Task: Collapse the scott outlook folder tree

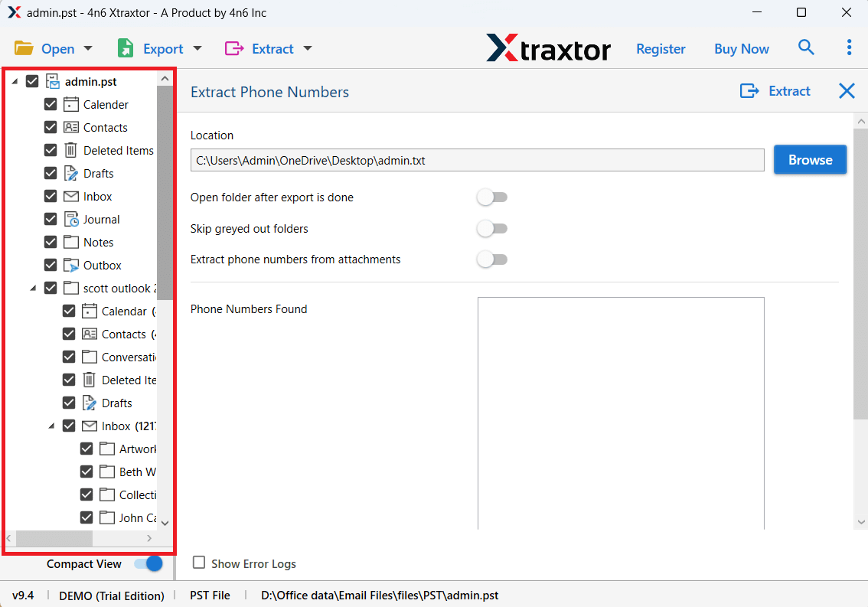Action: pos(33,289)
